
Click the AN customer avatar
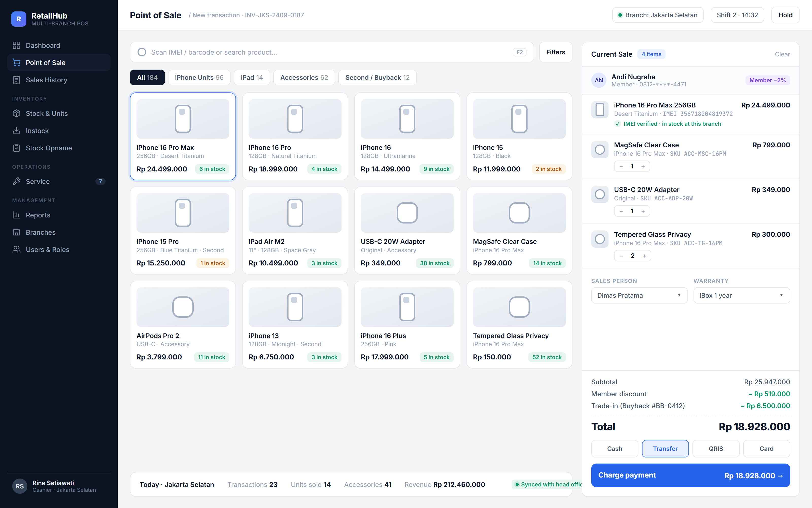599,80
